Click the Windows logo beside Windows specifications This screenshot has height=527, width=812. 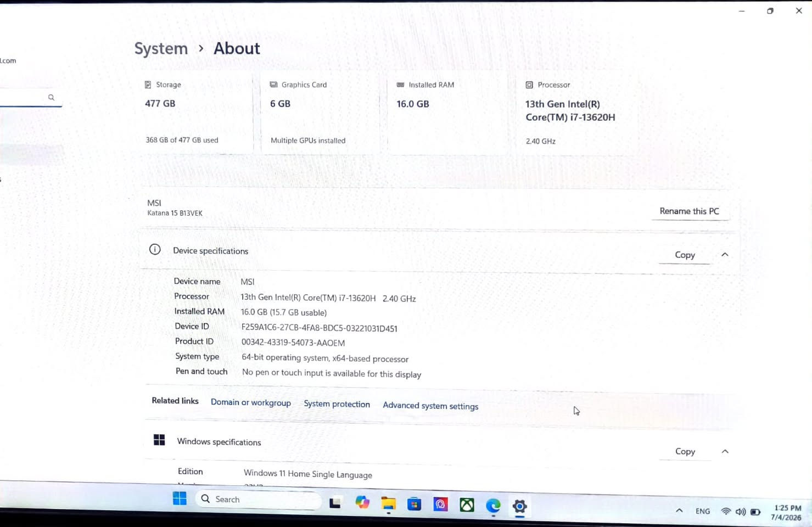coord(159,440)
